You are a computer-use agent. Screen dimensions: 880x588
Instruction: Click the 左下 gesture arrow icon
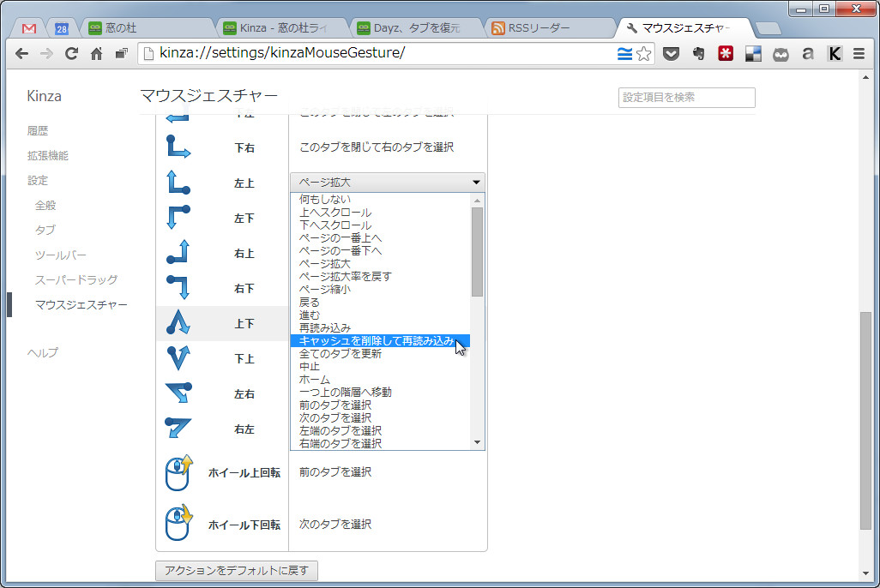click(x=178, y=217)
